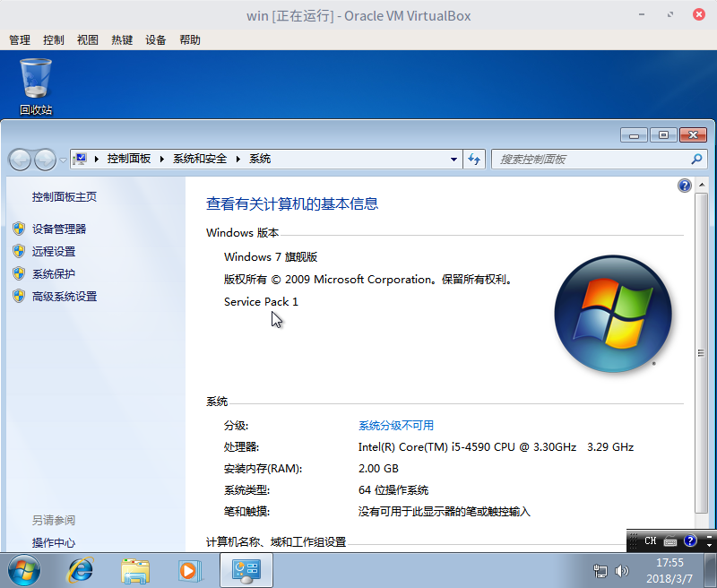Open VirtualBox 视图 menu
This screenshot has width=717, height=588.
click(x=87, y=40)
